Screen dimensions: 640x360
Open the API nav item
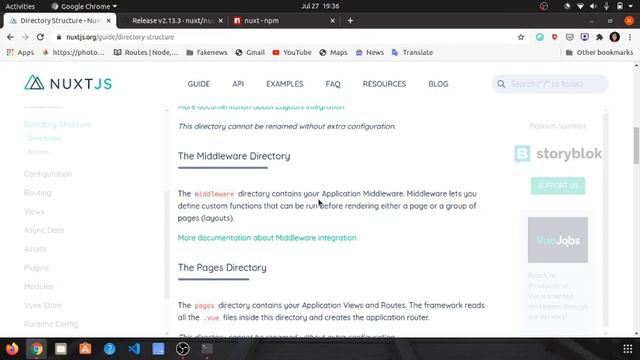pos(238,84)
